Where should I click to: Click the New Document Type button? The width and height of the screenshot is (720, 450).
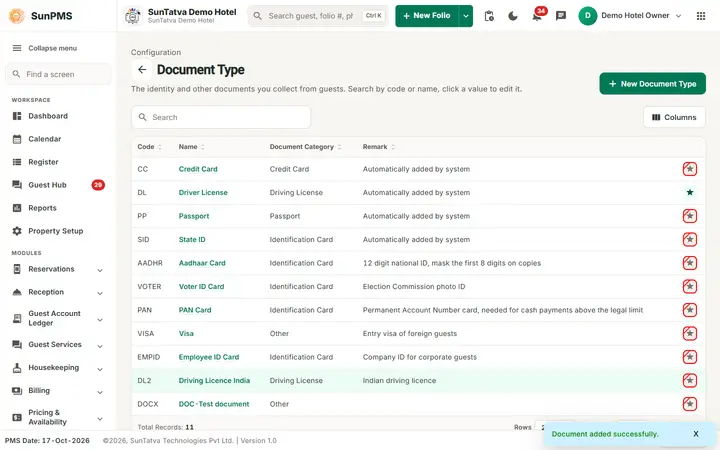pyautogui.click(x=652, y=84)
